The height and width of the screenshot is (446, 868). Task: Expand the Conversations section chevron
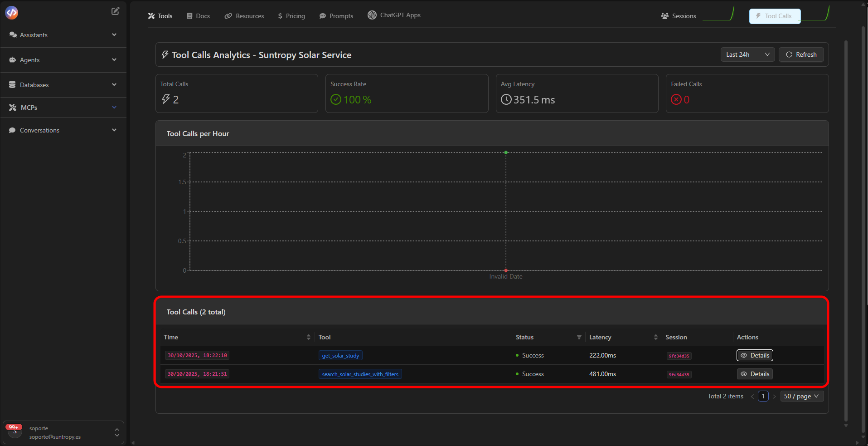[114, 130]
